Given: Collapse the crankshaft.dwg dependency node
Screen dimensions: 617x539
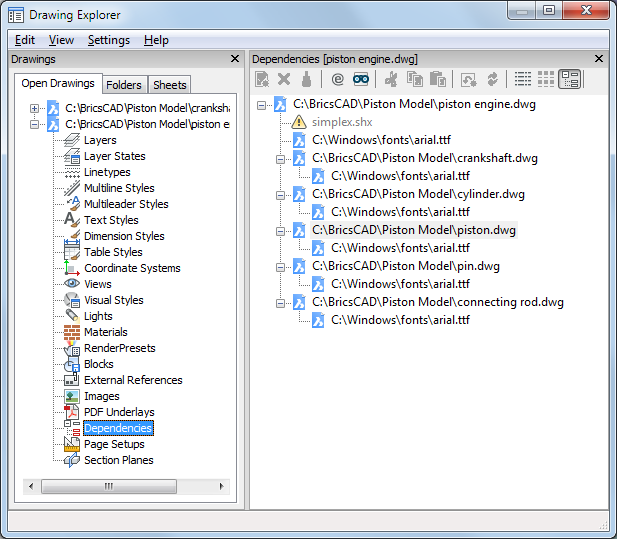Looking at the screenshot, I should point(280,159).
